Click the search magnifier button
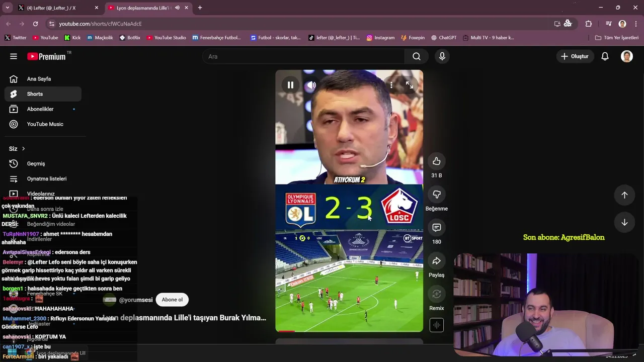Screen dimensions: 644x362 pos(417,56)
